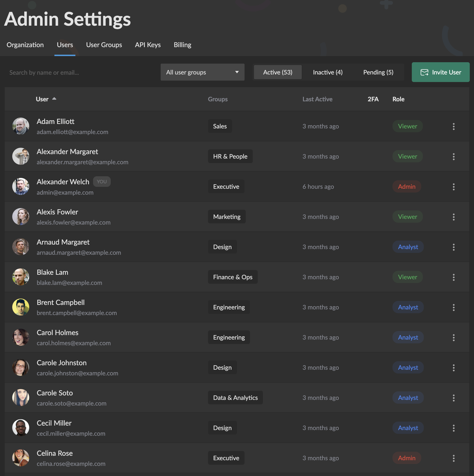Click Adam Elliott's Viewer role badge

408,126
